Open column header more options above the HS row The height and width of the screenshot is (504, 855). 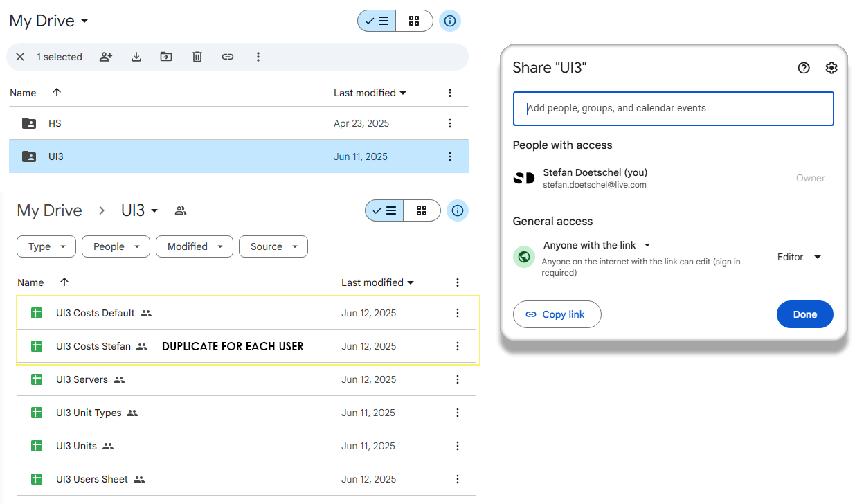tap(450, 93)
